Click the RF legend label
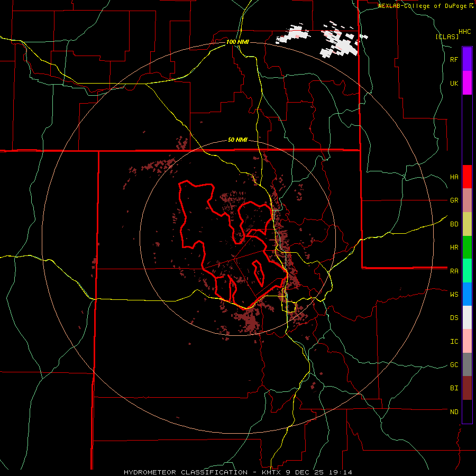 click(454, 60)
